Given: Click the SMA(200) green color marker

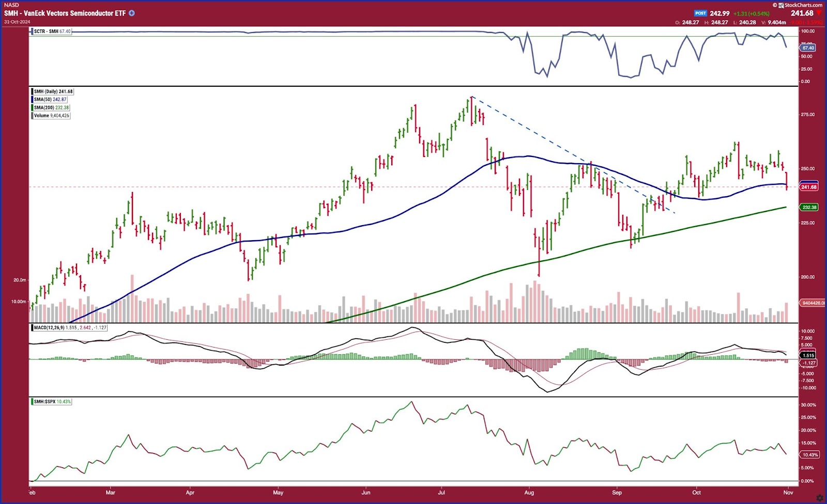Looking at the screenshot, I should 32,107.
